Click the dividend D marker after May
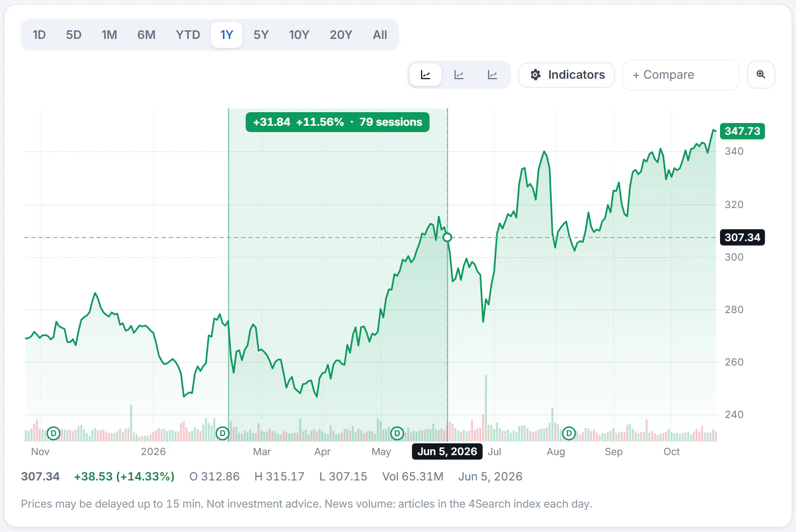The height and width of the screenshot is (532, 796). [397, 433]
